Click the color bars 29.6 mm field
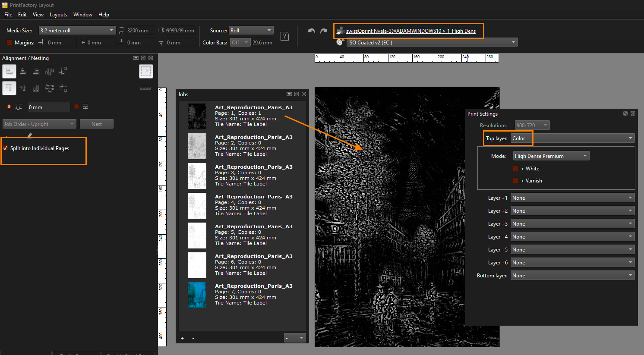 [x=262, y=42]
